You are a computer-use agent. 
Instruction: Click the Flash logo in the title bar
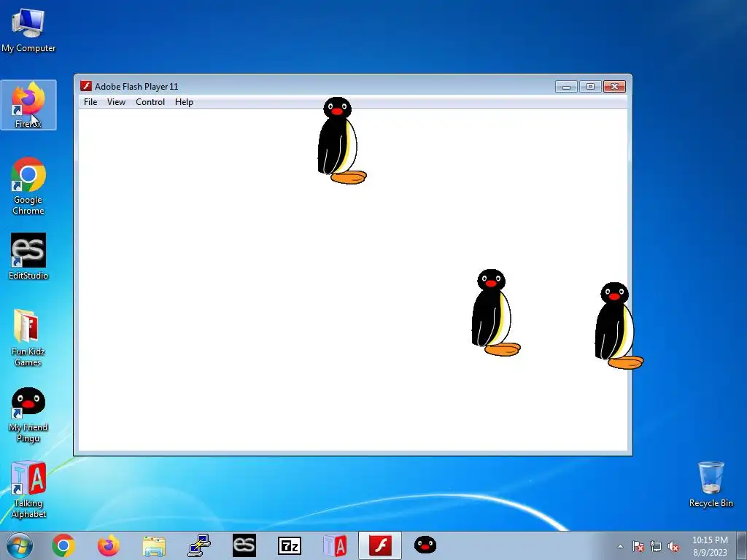[86, 86]
